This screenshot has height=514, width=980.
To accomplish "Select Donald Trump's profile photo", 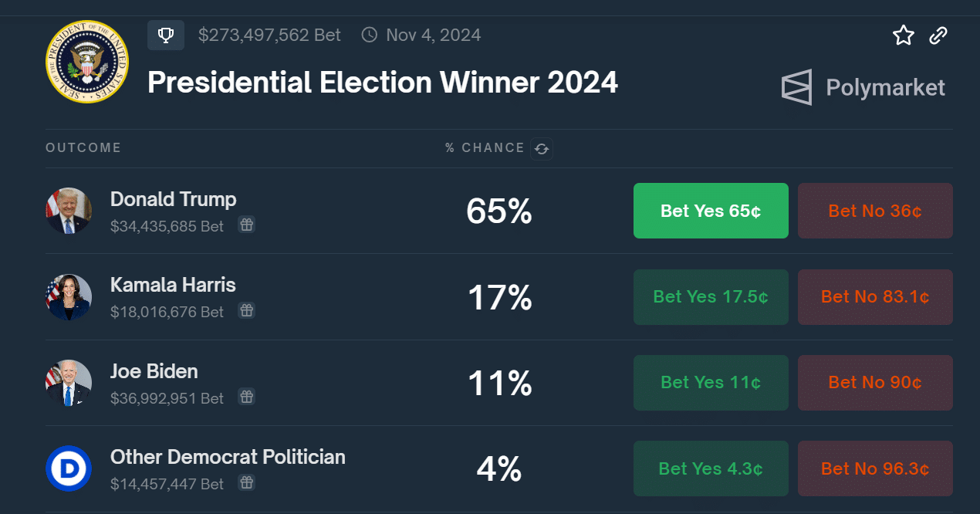I will tap(69, 211).
